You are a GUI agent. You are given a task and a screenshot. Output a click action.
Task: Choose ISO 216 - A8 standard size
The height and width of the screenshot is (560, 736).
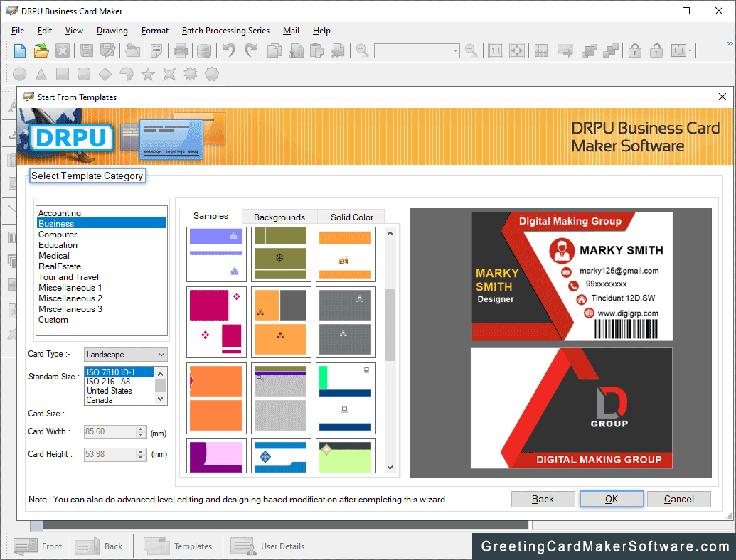pyautogui.click(x=119, y=382)
